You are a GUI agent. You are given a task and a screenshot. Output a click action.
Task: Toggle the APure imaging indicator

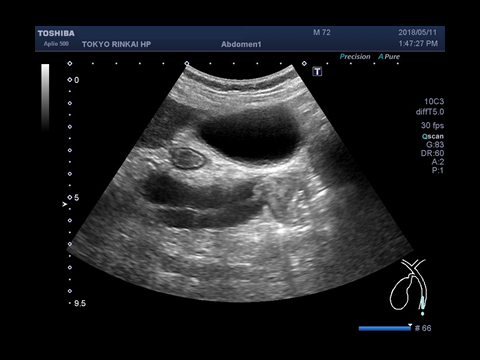tap(389, 57)
